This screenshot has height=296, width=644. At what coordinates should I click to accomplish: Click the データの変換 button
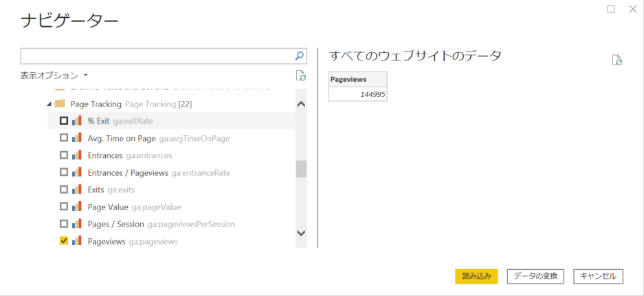(x=536, y=276)
